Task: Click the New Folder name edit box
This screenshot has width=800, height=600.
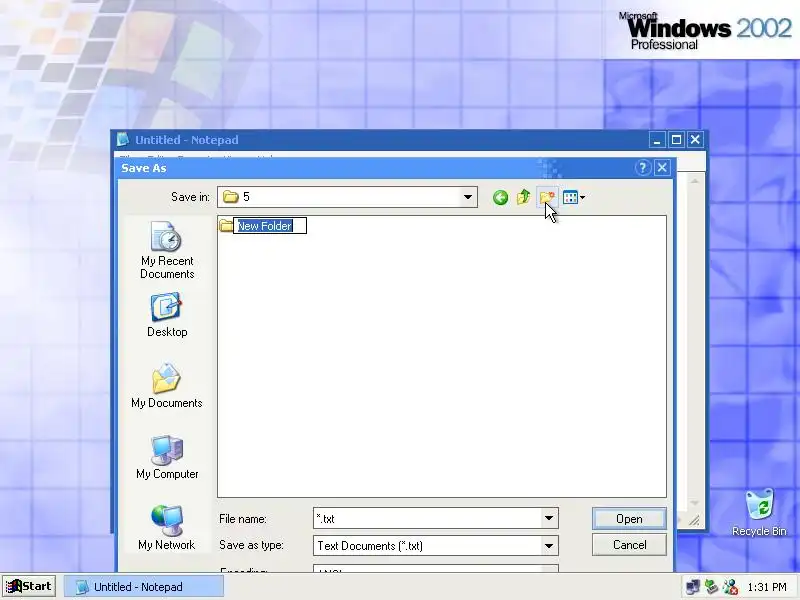Action: (x=270, y=226)
